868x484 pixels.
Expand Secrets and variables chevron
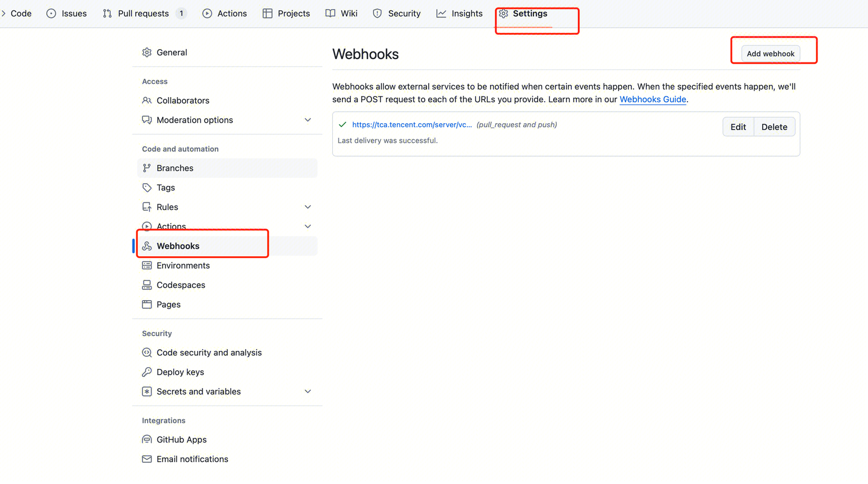tap(308, 391)
